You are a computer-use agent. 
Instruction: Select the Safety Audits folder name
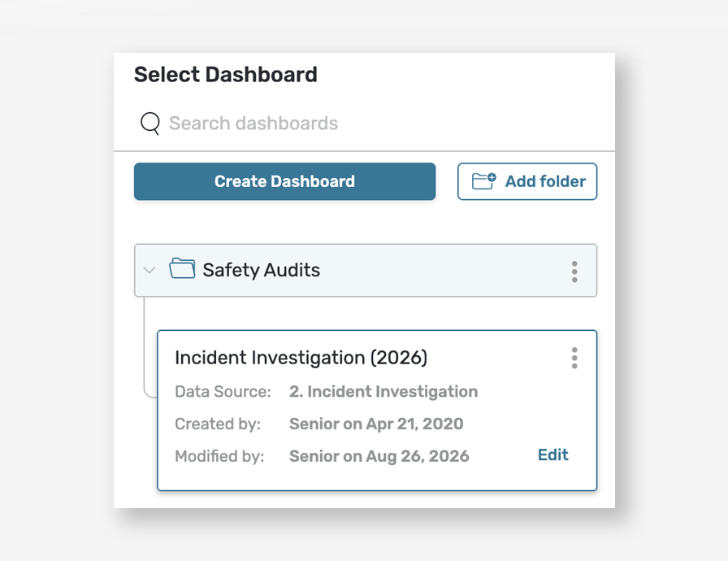click(x=262, y=270)
